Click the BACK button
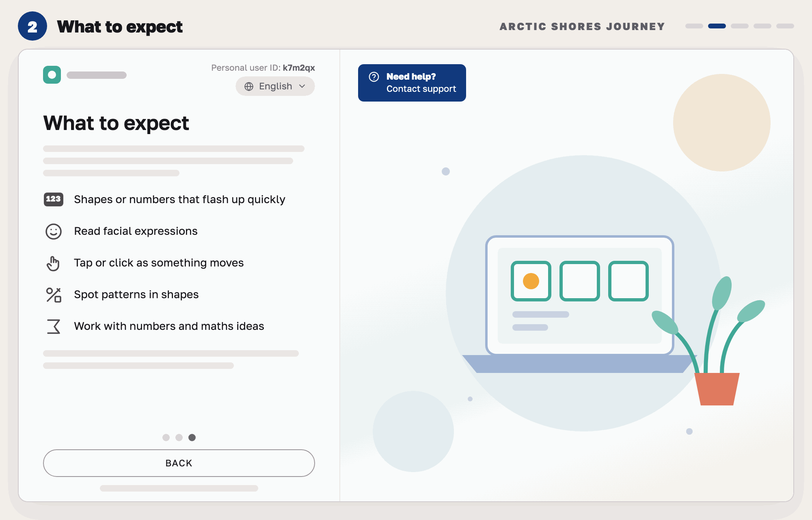This screenshot has width=812, height=520. [179, 463]
